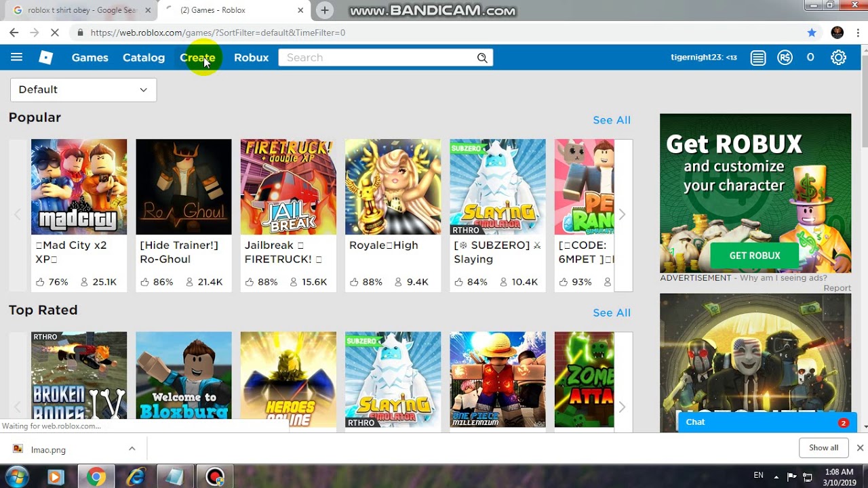Click the Roblox search field
The width and height of the screenshot is (868, 488).
(x=378, y=58)
